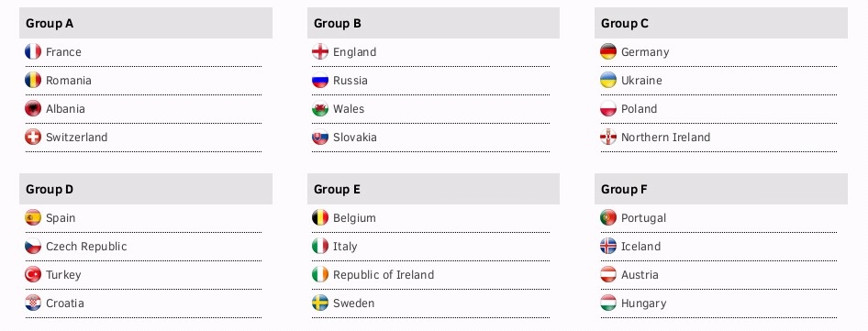Click the Sweden flag icon
This screenshot has width=868, height=331.
320,303
